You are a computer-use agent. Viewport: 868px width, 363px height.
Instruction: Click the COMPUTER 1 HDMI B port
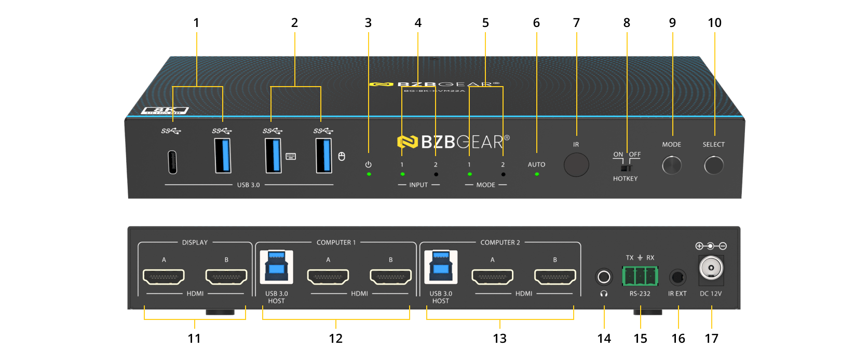pos(391,277)
